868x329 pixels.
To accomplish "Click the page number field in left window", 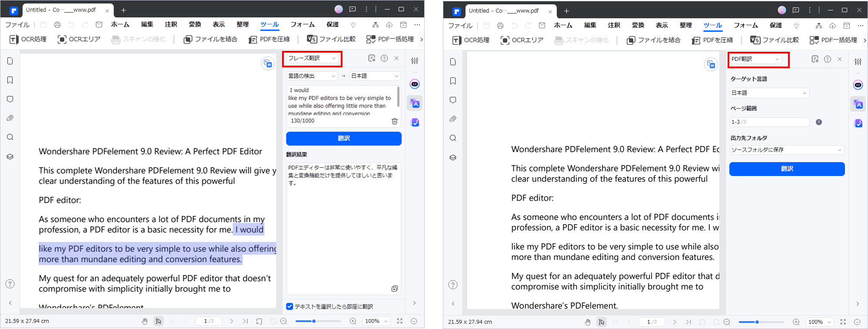I will tap(209, 321).
